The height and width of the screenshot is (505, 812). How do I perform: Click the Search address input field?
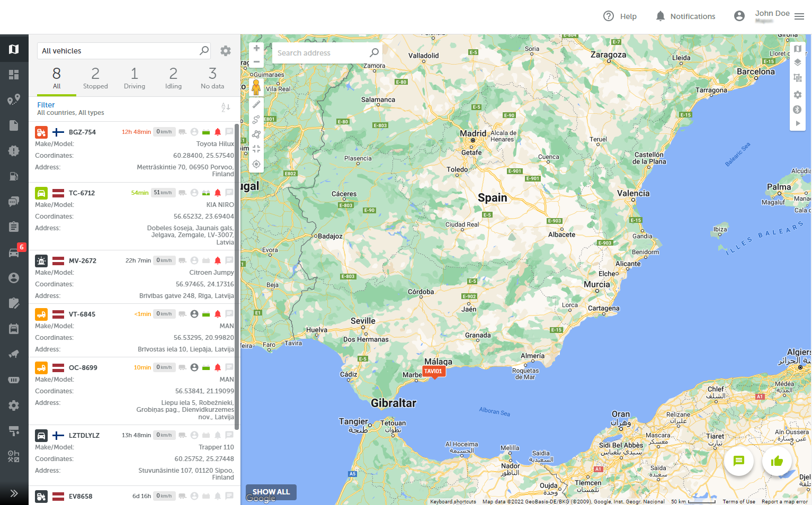click(x=320, y=53)
